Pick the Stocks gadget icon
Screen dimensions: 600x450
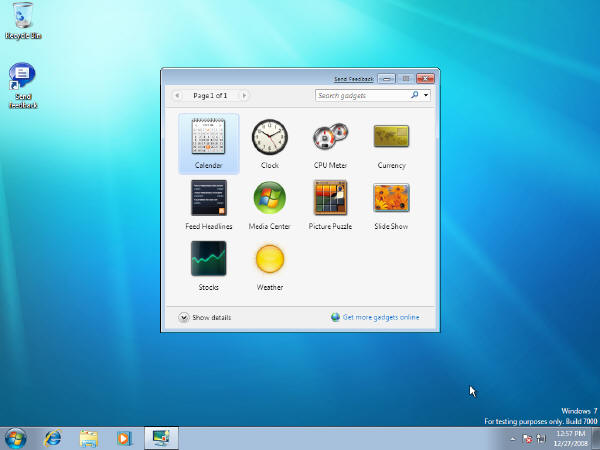[209, 258]
